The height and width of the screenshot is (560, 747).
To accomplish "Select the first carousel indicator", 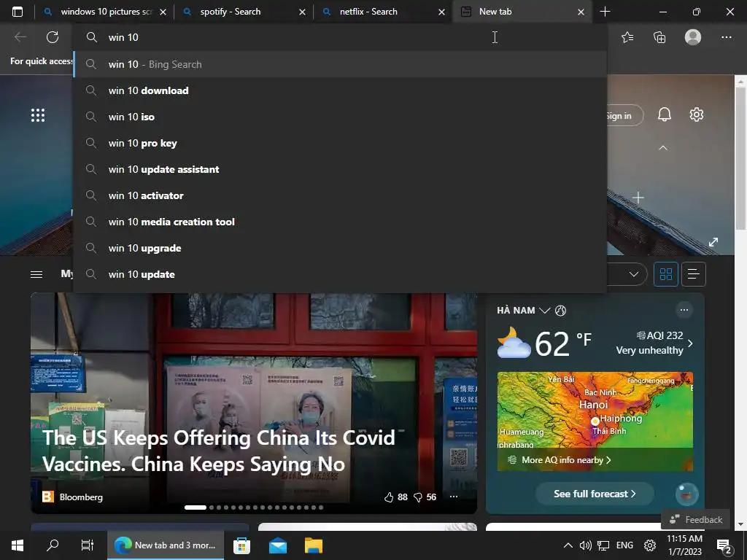I will pyautogui.click(x=196, y=507).
